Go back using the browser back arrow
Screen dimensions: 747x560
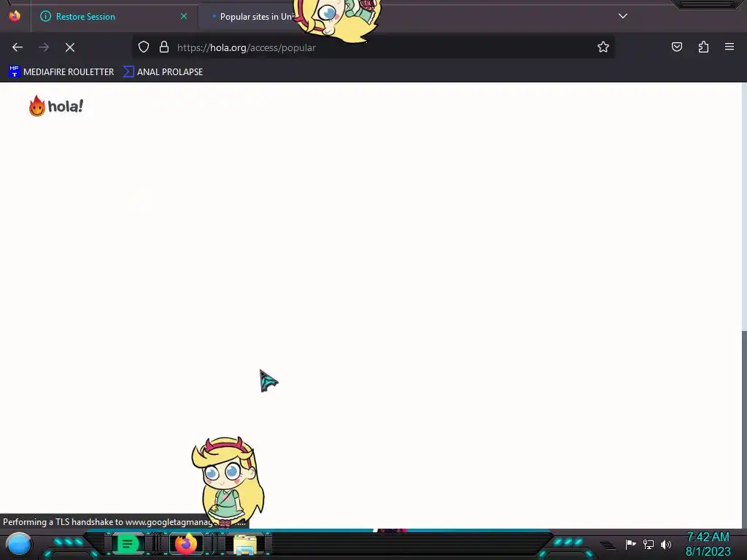[18, 47]
